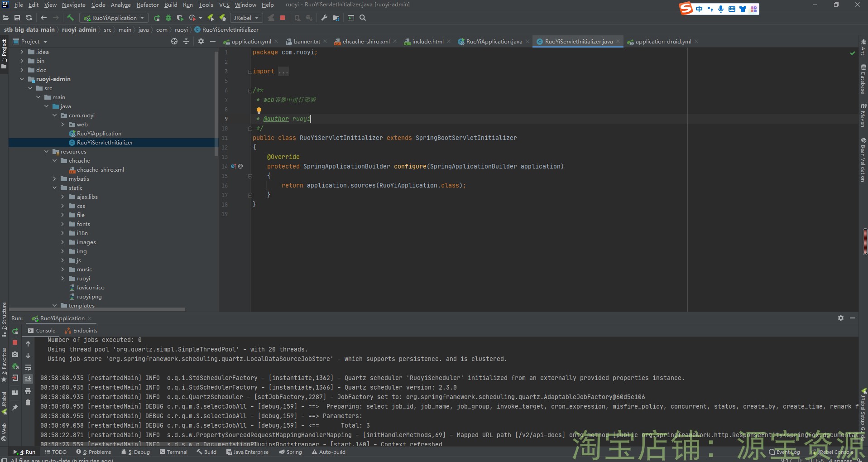Click the light bulb intention icon in editor
The image size is (868, 462).
[x=259, y=110]
